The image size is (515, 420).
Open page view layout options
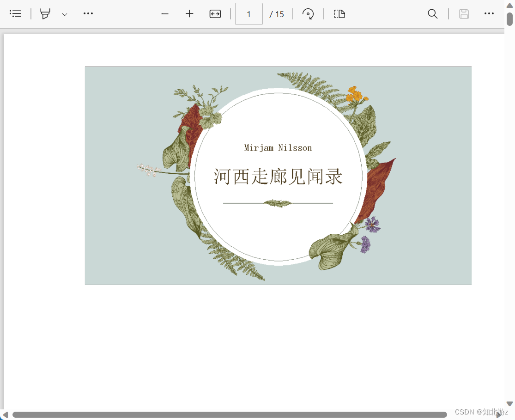pyautogui.click(x=339, y=14)
